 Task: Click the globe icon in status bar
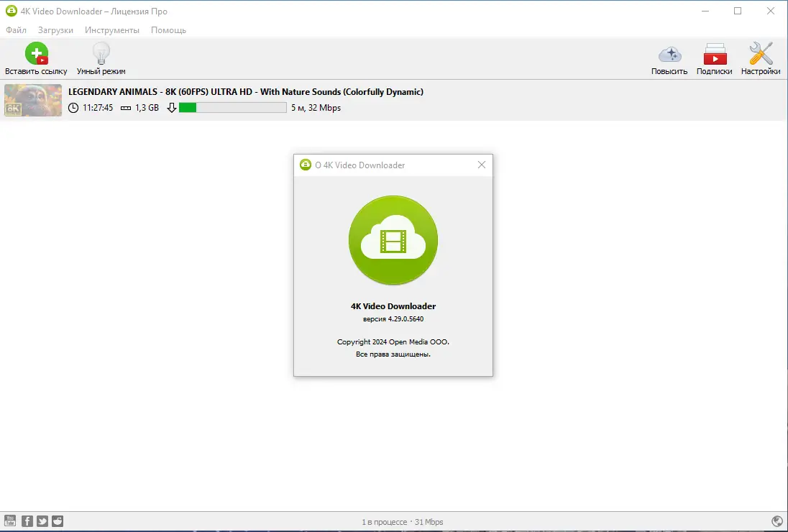point(777,521)
